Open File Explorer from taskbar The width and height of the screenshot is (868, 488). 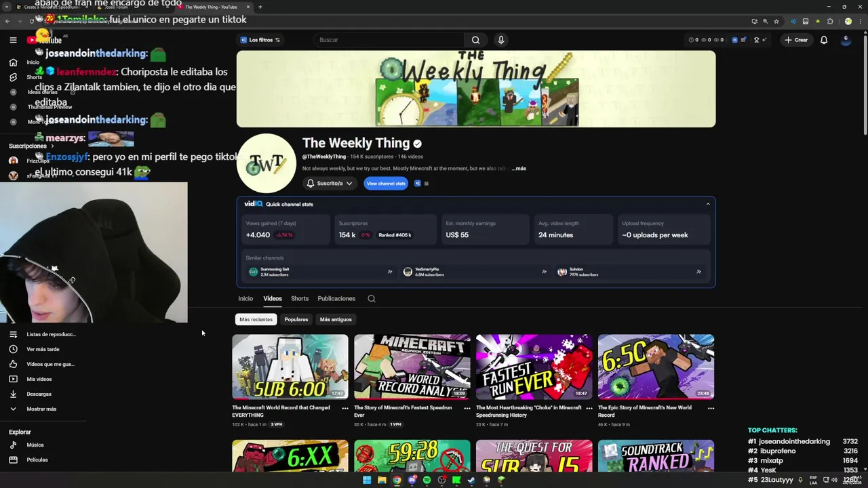coord(382,480)
